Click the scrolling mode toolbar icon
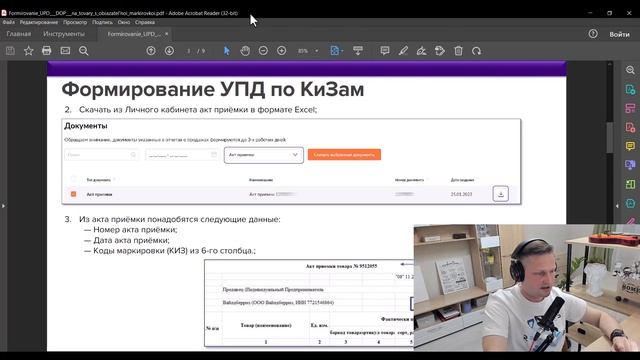 tap(358, 51)
